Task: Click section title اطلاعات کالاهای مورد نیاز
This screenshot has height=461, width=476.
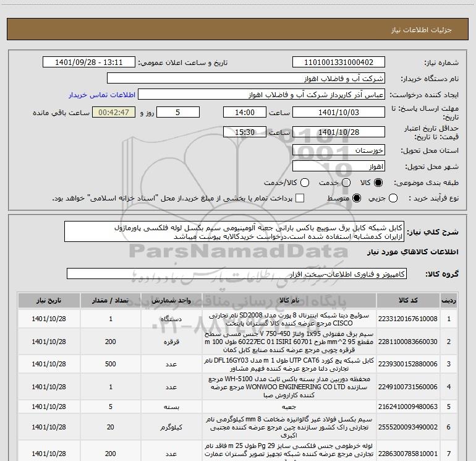Action: point(412,252)
